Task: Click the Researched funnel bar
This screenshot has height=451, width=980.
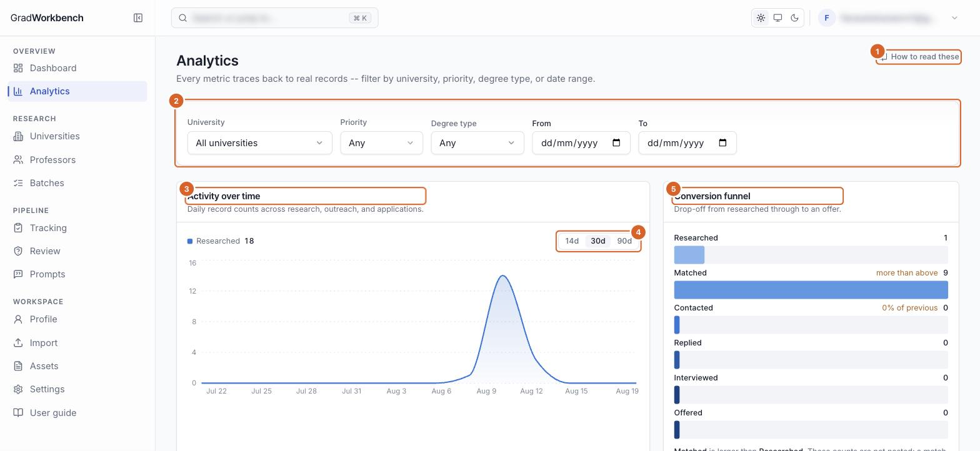Action: (x=689, y=255)
